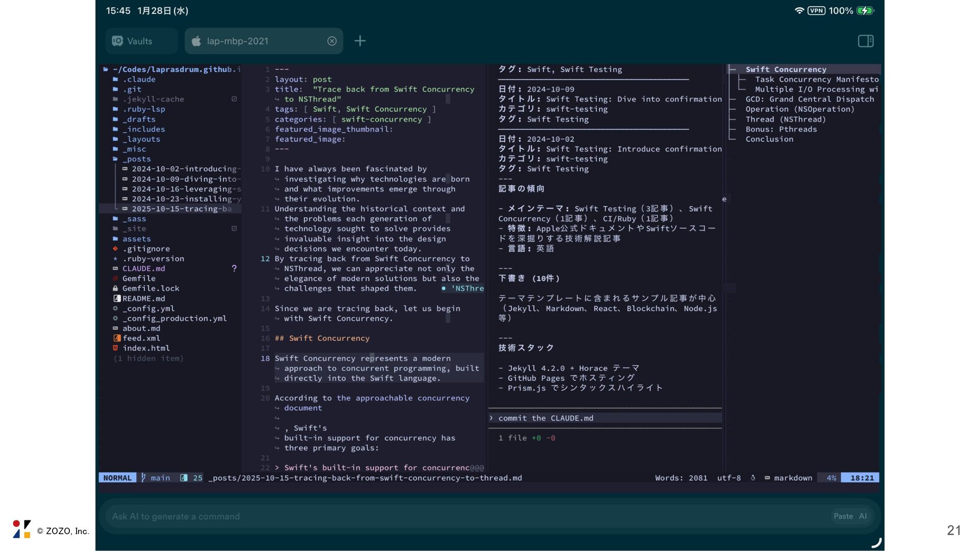This screenshot has width=980, height=551.
Task: Click the Gemfile.lock lock icon
Action: [x=115, y=289]
